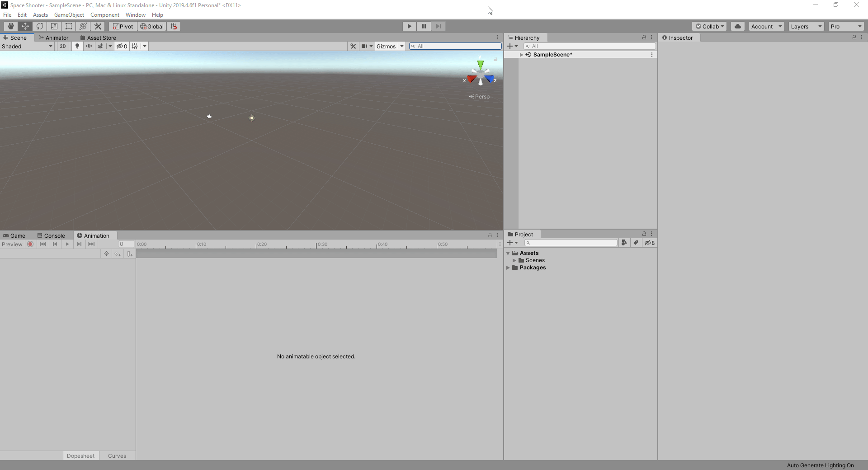Viewport: 868px width, 470px height.
Task: Toggle the Scene view grid visibility
Action: pos(135,46)
